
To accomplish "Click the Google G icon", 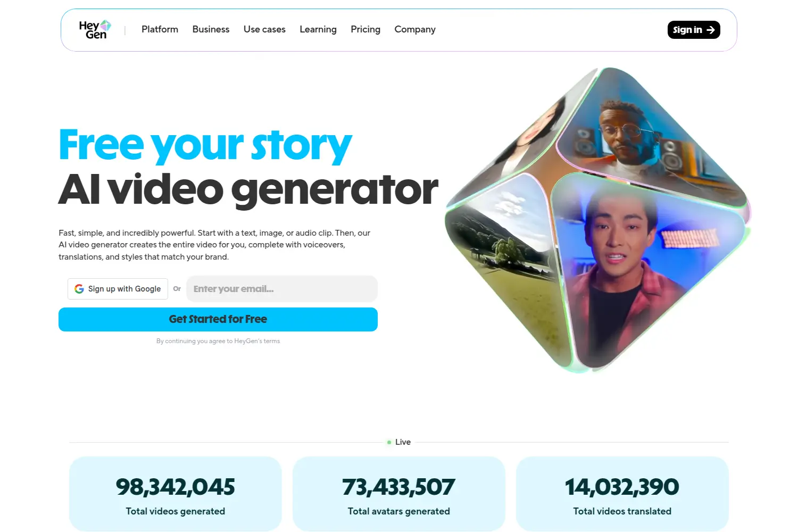I will point(79,289).
